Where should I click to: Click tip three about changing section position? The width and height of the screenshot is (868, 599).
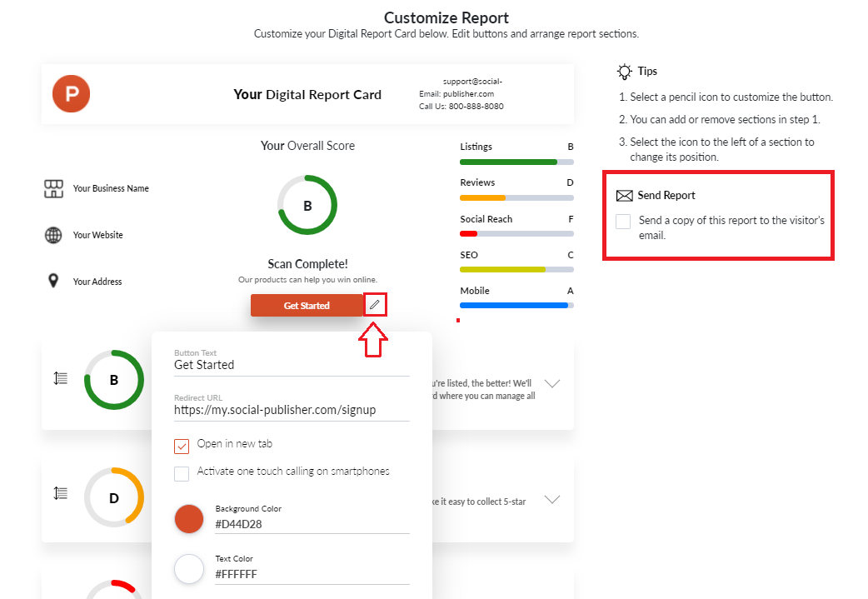click(716, 149)
